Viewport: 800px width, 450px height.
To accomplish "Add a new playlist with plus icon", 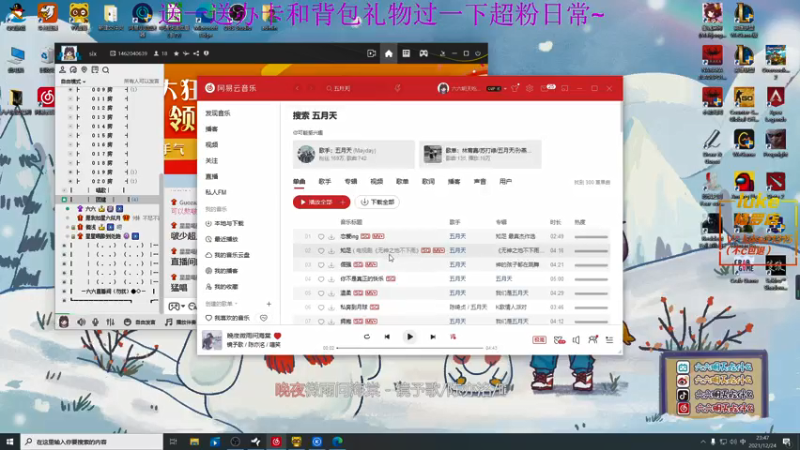I will (269, 304).
